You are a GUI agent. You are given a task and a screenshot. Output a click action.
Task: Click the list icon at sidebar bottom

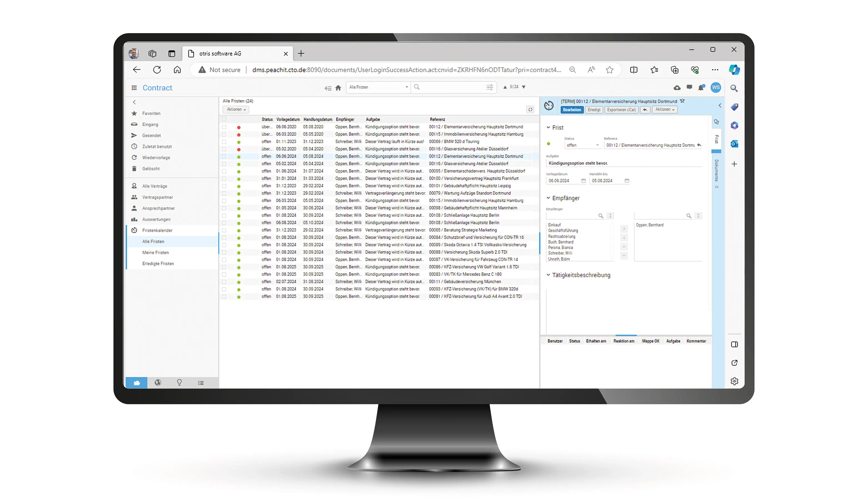point(201,383)
